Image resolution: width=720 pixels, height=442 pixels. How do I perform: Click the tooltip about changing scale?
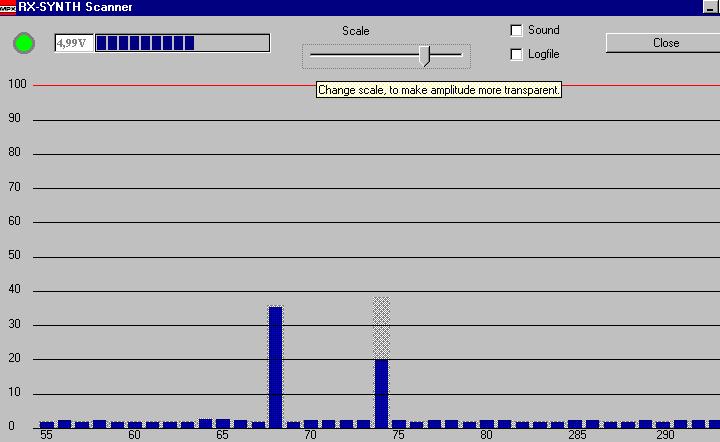click(439, 90)
